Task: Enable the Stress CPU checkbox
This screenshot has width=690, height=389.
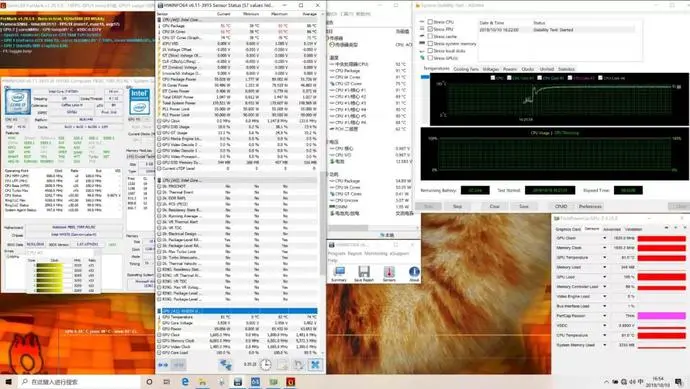Action: point(430,22)
